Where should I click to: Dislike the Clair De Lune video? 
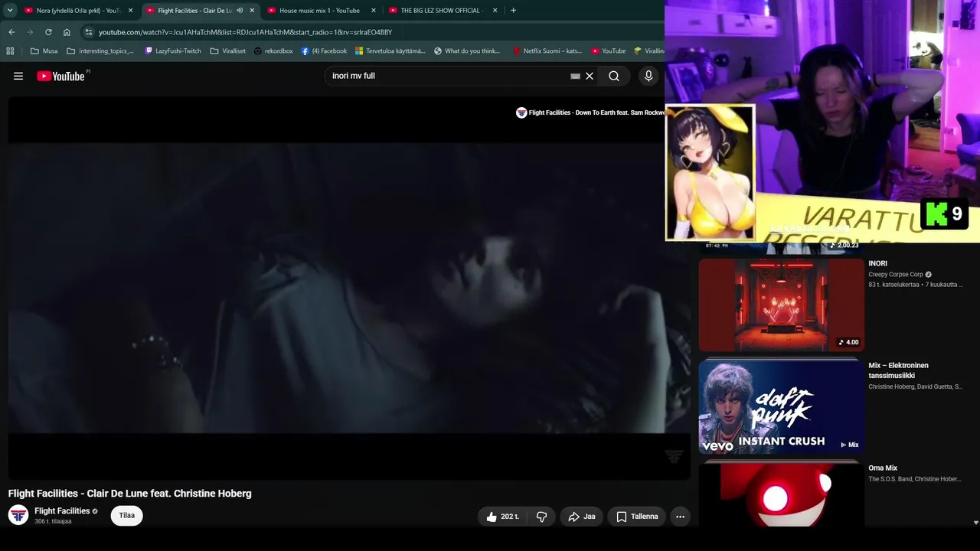click(541, 517)
